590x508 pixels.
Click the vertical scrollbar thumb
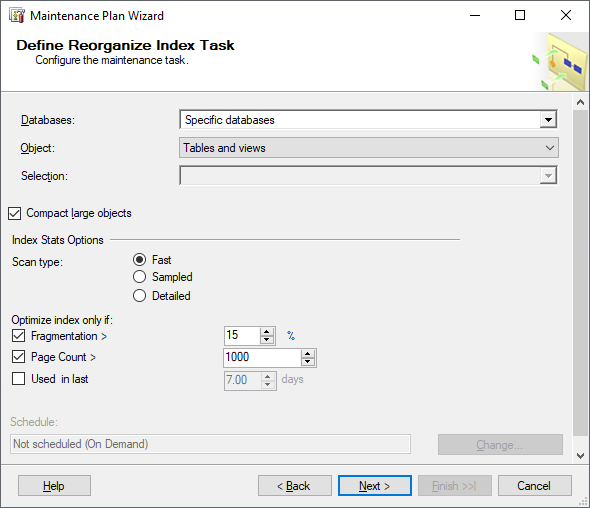pyautogui.click(x=580, y=273)
